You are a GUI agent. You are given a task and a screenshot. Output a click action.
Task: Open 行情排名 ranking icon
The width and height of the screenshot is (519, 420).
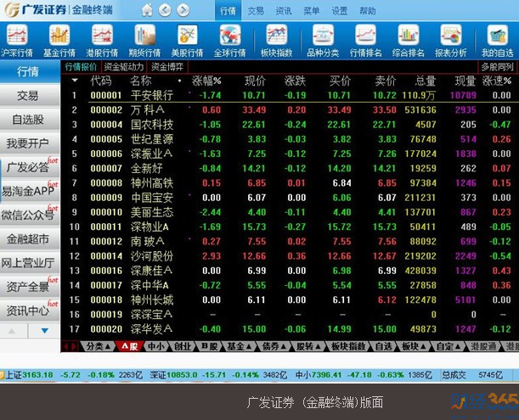pos(365,41)
